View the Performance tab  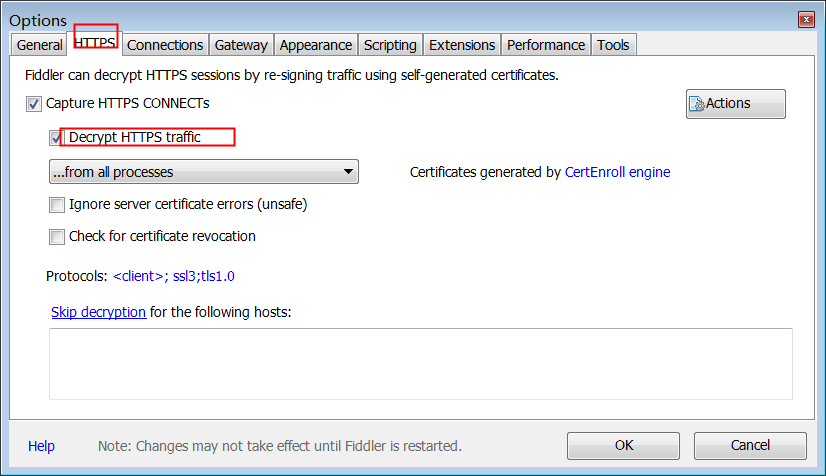(x=546, y=45)
